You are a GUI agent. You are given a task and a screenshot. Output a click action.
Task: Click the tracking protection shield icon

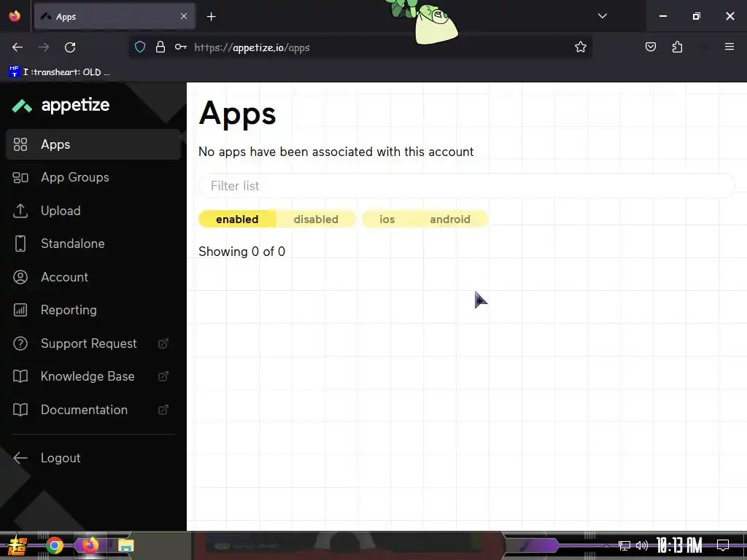140,47
